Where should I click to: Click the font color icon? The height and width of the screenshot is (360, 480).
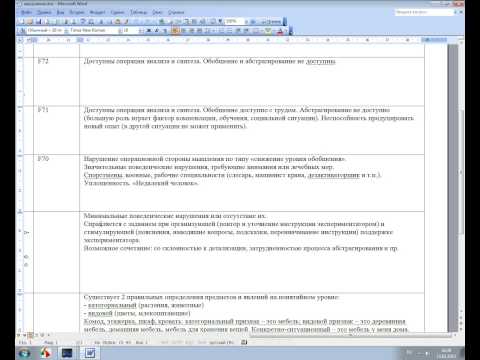coord(280,31)
